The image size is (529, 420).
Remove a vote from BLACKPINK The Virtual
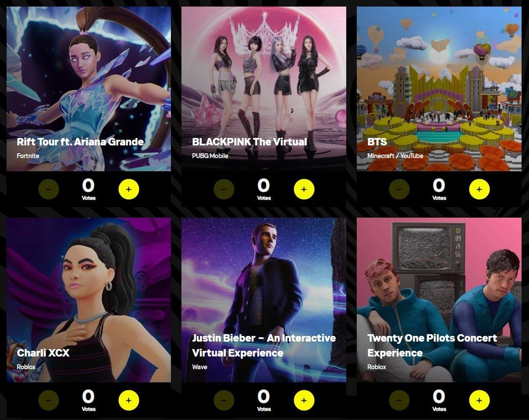click(x=224, y=189)
